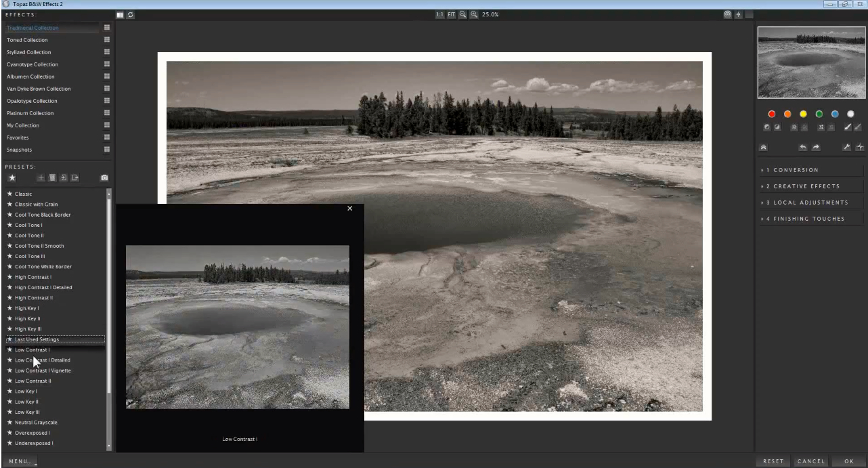Click the CANCEL button
This screenshot has width=868, height=468.
click(810, 461)
